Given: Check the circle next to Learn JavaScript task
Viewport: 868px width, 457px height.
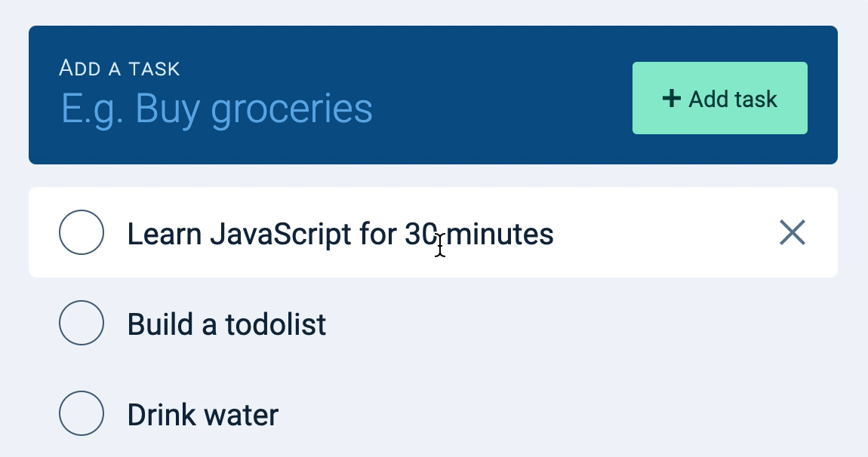Looking at the screenshot, I should click(x=81, y=232).
